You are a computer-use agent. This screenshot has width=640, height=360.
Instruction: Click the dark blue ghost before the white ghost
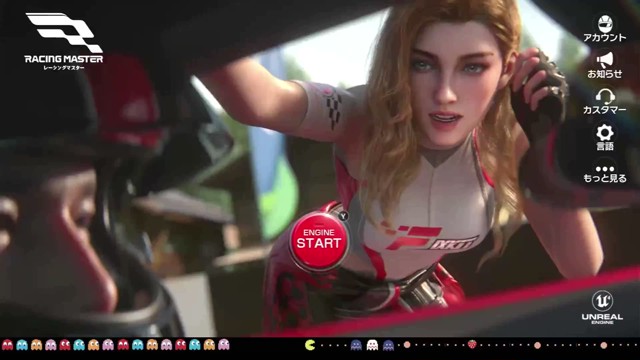coord(356,345)
